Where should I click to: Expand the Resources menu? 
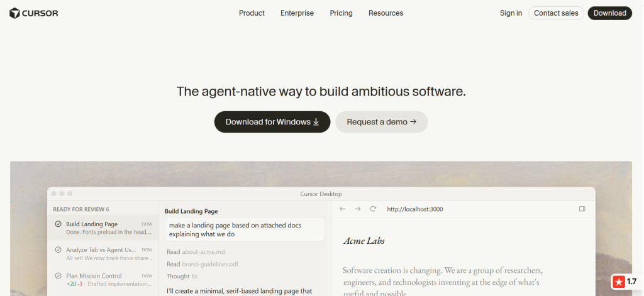click(x=386, y=13)
